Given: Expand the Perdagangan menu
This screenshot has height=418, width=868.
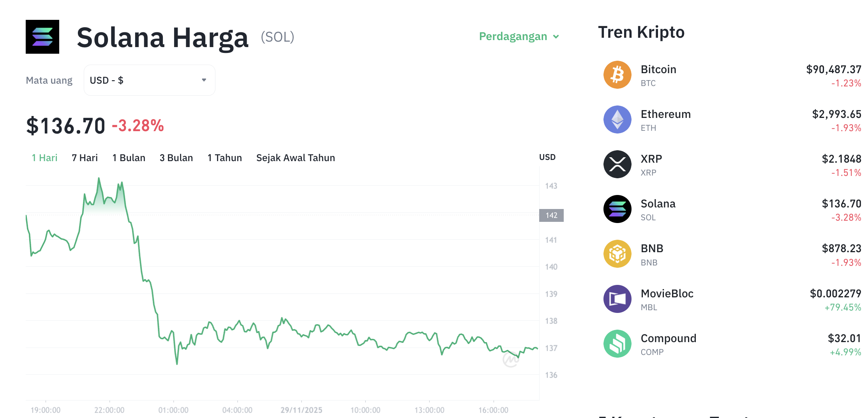Looking at the screenshot, I should click(519, 37).
